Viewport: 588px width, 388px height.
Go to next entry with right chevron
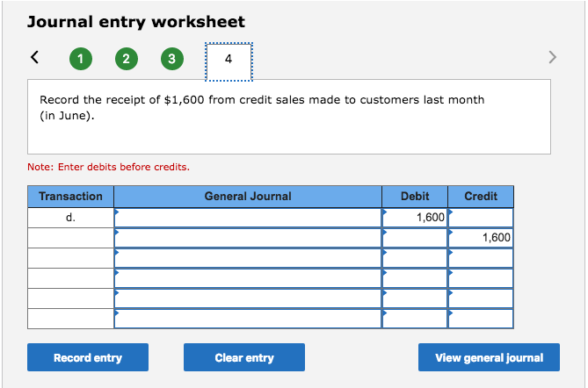point(552,57)
